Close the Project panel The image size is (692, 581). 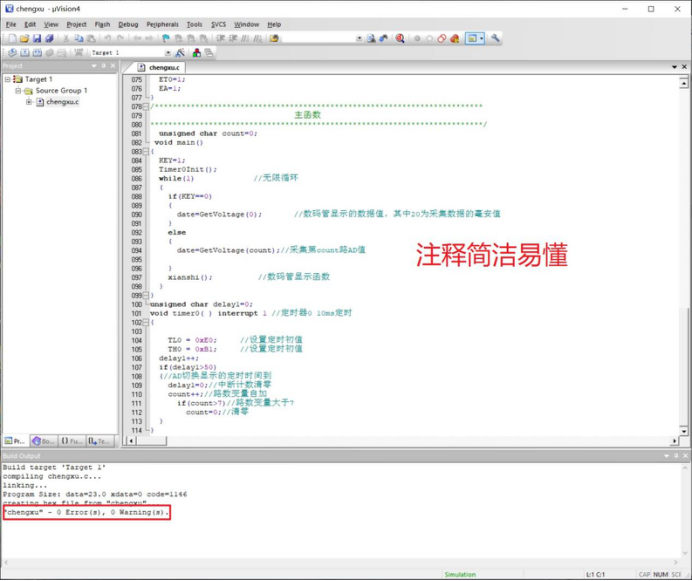(x=113, y=66)
